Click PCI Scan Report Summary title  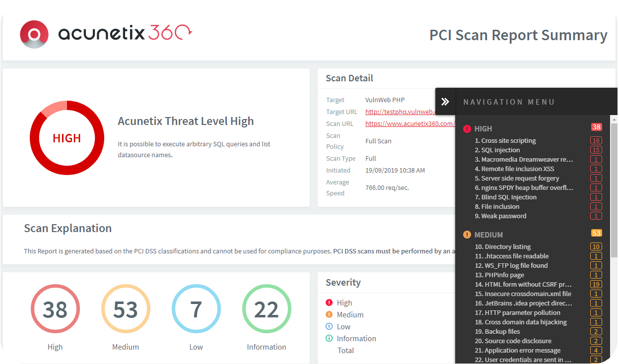[518, 35]
